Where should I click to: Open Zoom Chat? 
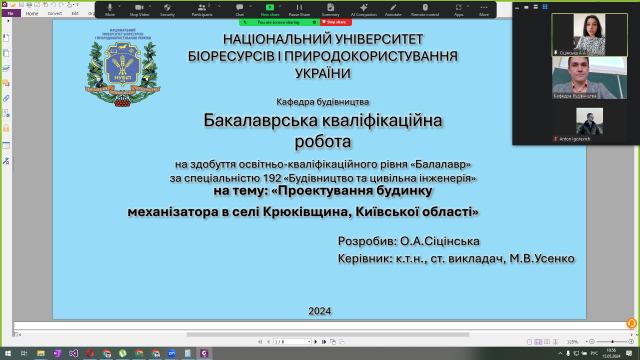240,10
